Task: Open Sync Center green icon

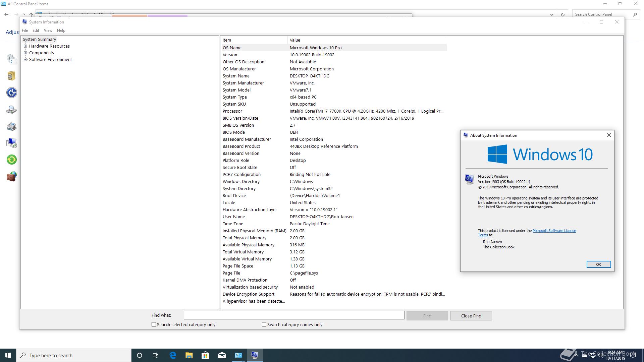Action: [x=12, y=160]
